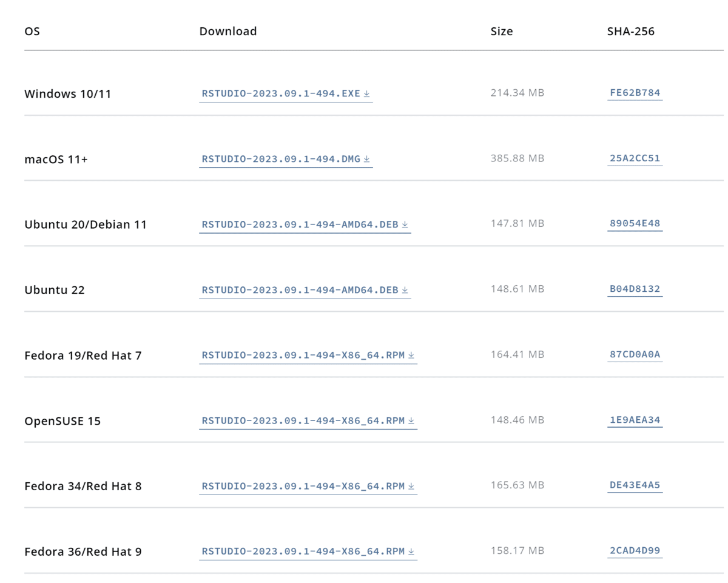Click download arrow icon for Windows 10/11 EXE
Screen dimensions: 728x583
click(x=367, y=94)
